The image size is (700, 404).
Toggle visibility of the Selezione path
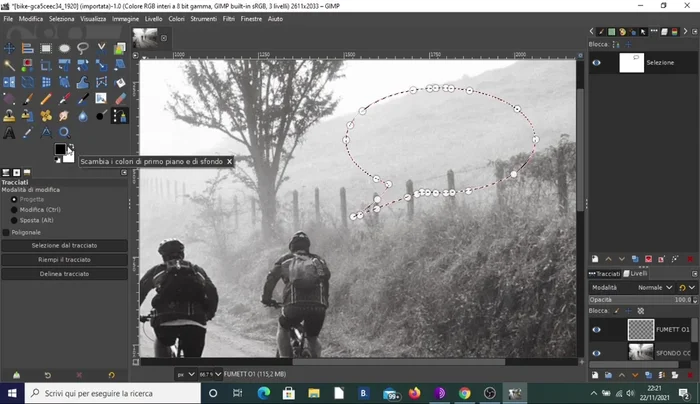tap(597, 62)
